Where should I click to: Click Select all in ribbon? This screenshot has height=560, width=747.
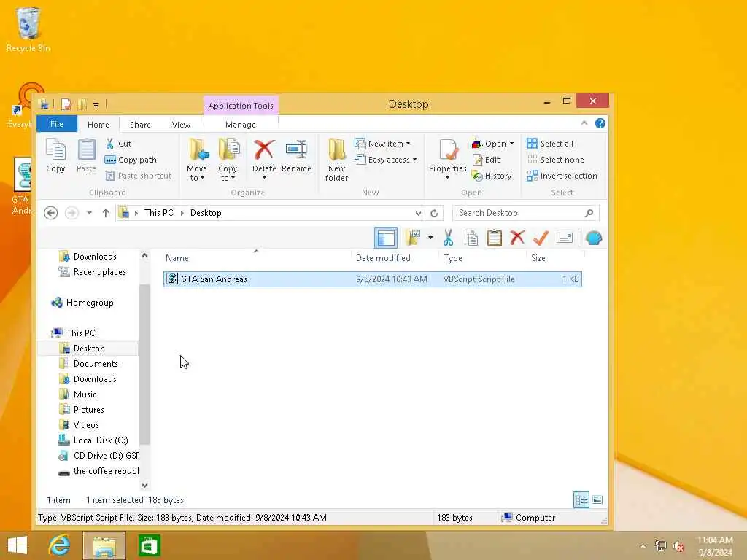(550, 144)
